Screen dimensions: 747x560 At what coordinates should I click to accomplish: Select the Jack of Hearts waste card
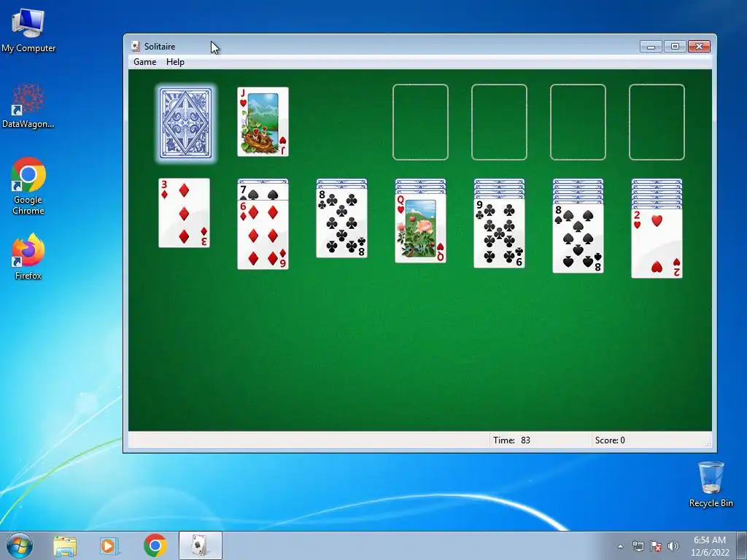(263, 122)
